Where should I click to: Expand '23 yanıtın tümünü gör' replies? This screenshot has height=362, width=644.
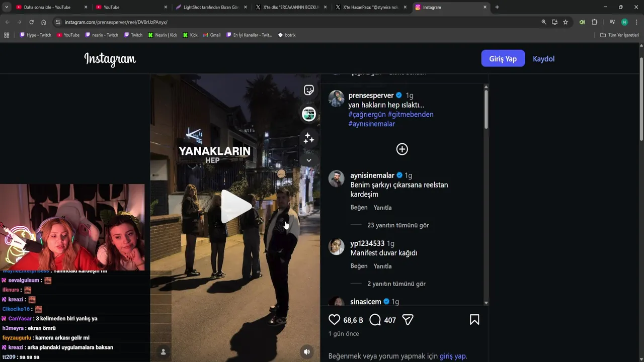(x=398, y=225)
